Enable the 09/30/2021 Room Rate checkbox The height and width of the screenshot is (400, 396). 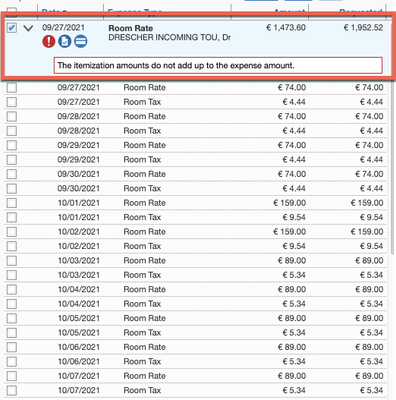point(12,174)
